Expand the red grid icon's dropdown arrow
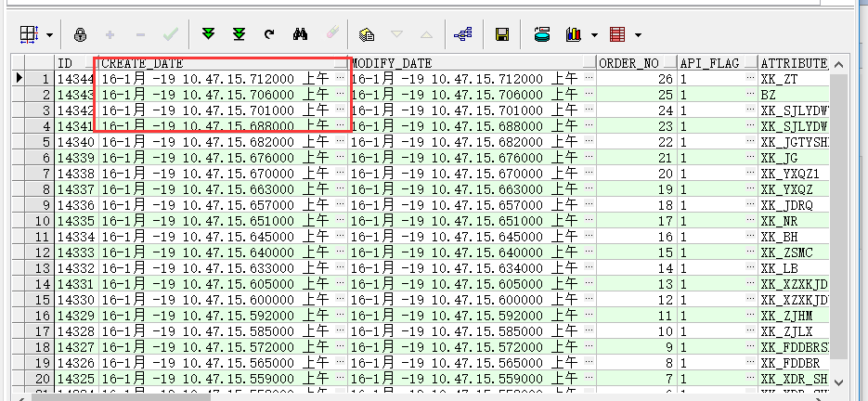The height and width of the screenshot is (401, 868). point(638,35)
